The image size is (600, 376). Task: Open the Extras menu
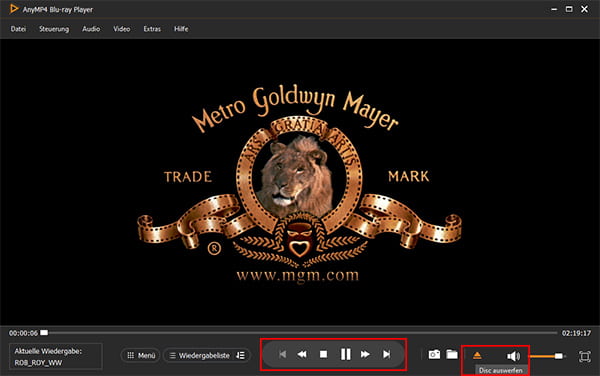click(152, 29)
